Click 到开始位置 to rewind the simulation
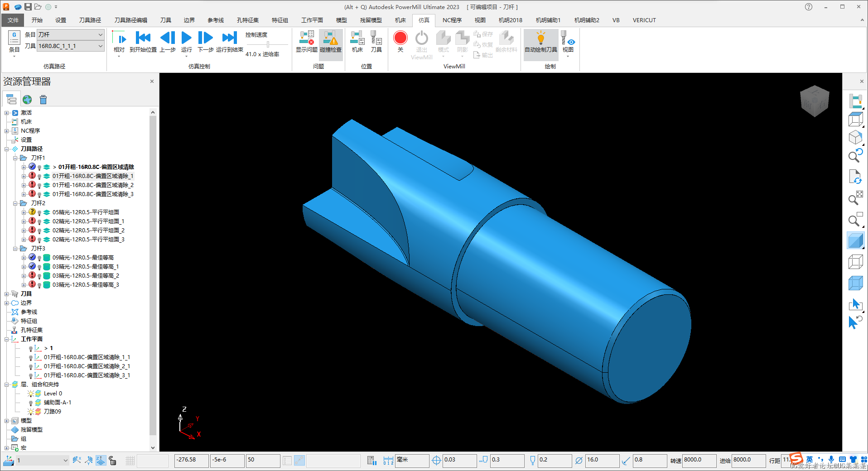Viewport: 868px width, 471px height. pyautogui.click(x=143, y=38)
